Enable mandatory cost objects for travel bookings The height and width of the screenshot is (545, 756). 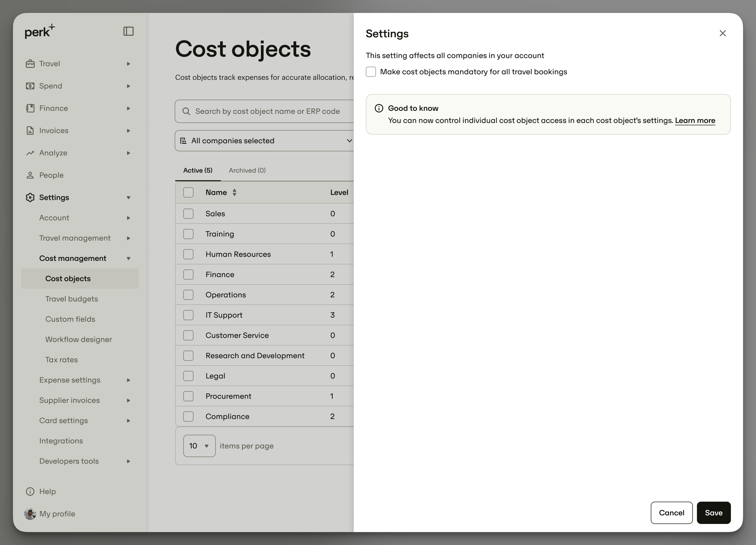(x=371, y=72)
